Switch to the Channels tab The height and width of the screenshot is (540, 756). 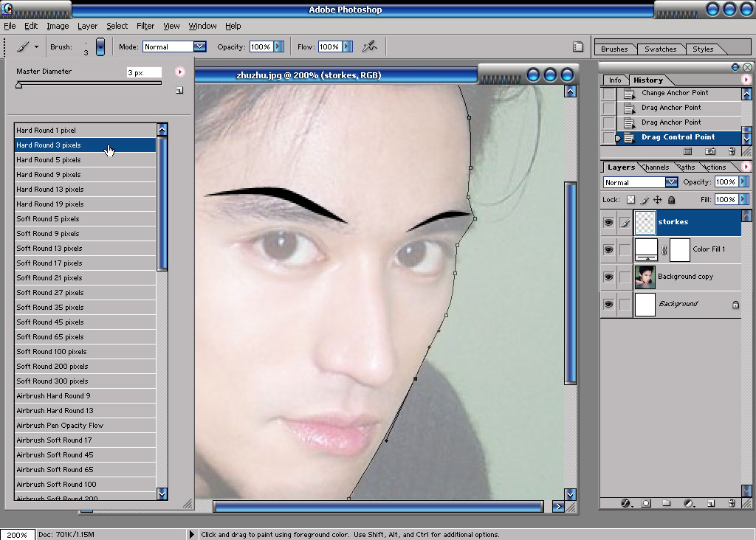coord(656,167)
